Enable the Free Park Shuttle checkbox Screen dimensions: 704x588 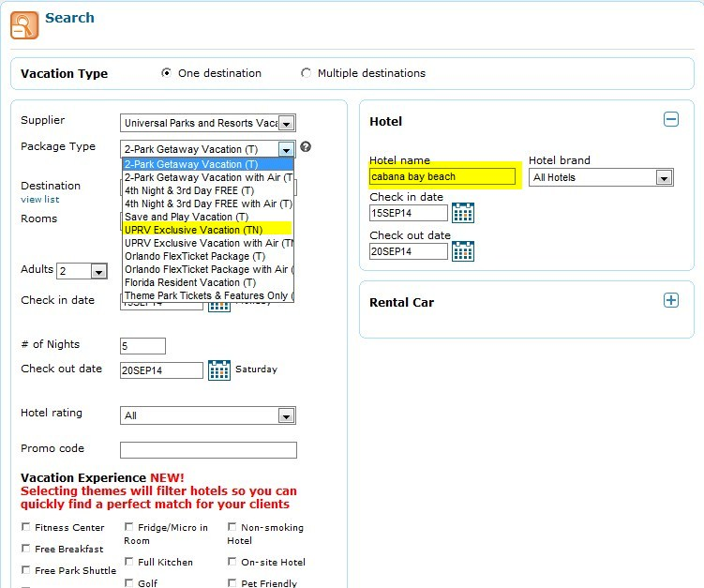click(26, 570)
